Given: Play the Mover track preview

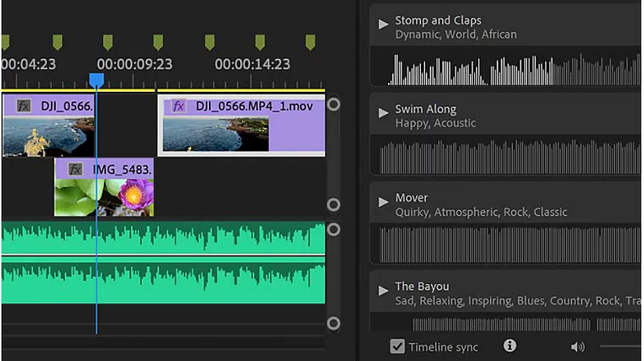Looking at the screenshot, I should click(x=383, y=202).
